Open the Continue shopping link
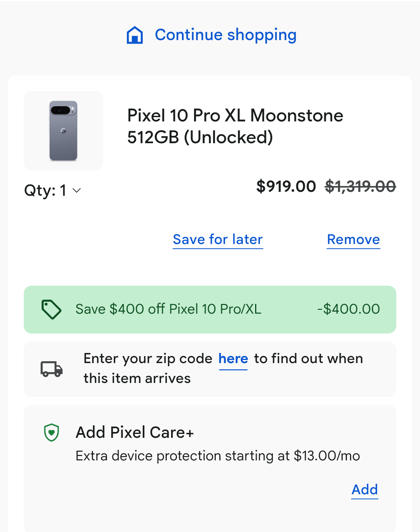The width and height of the screenshot is (420, 532). click(x=226, y=35)
